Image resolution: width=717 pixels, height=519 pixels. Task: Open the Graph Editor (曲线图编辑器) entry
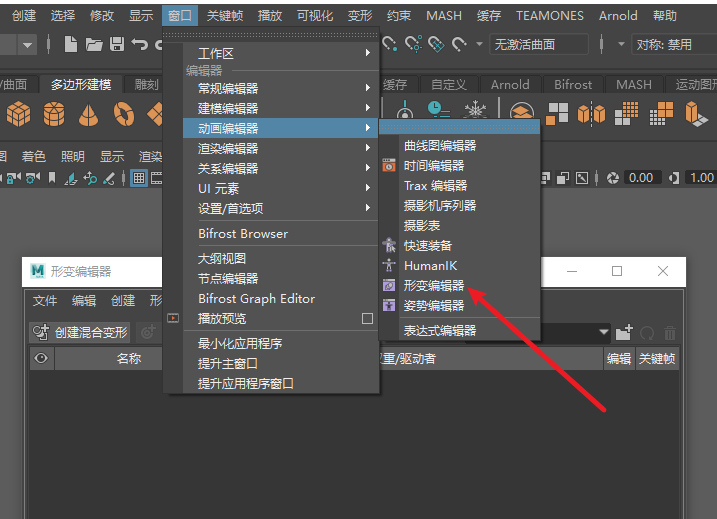[439, 146]
